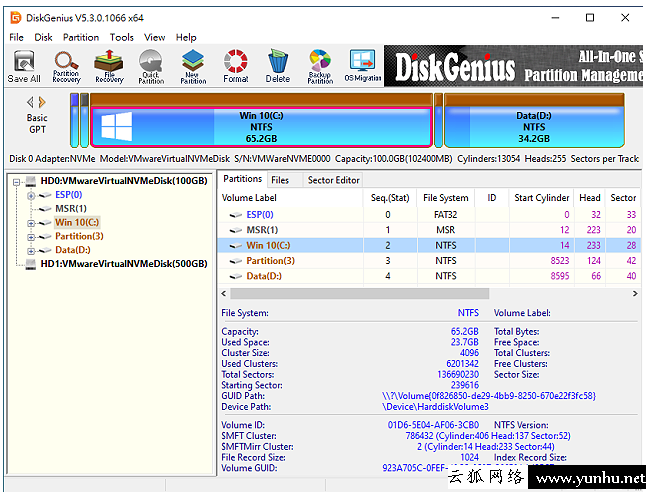Select MSR(1) in the disk tree
Viewport: 649px width, 500px height.
pos(71,208)
